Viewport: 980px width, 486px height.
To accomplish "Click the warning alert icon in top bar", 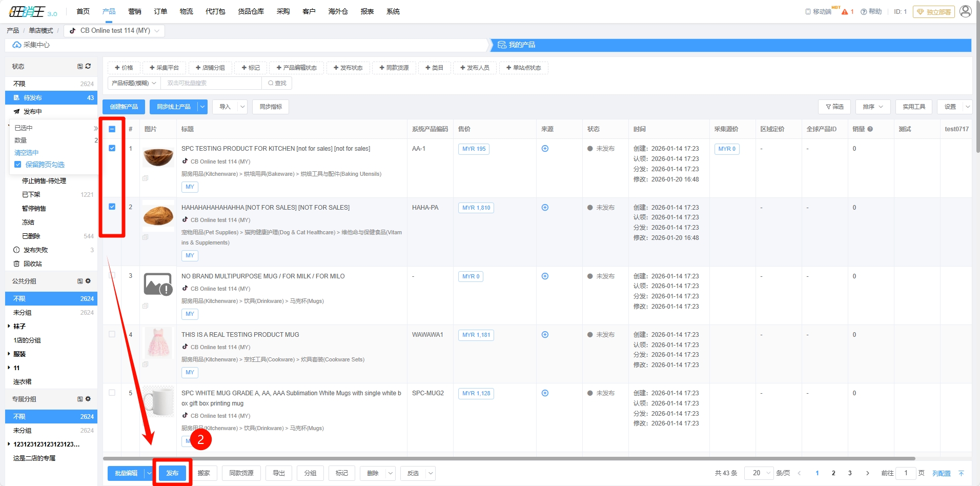I will 845,12.
